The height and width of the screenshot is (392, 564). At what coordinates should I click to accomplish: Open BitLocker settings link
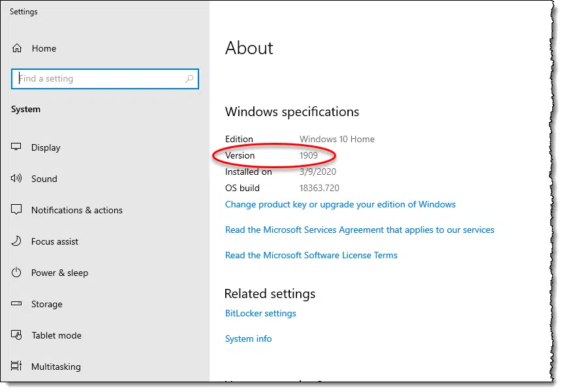pyautogui.click(x=260, y=313)
